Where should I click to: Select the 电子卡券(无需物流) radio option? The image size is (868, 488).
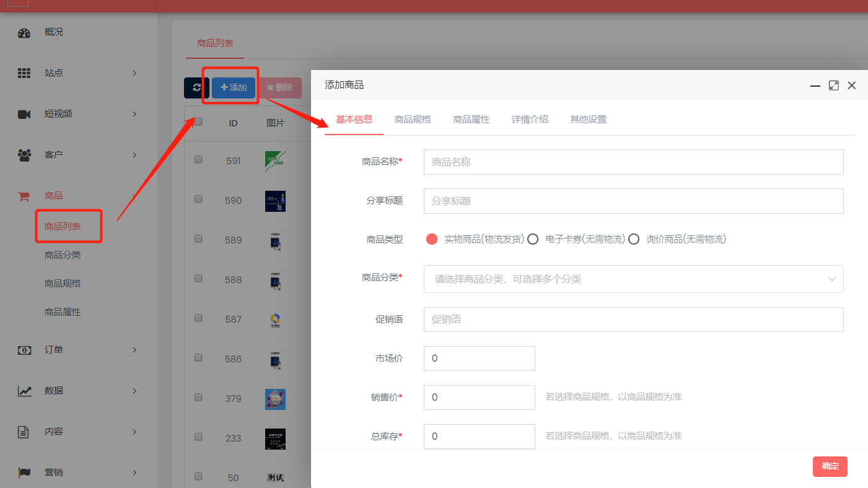[x=533, y=239]
